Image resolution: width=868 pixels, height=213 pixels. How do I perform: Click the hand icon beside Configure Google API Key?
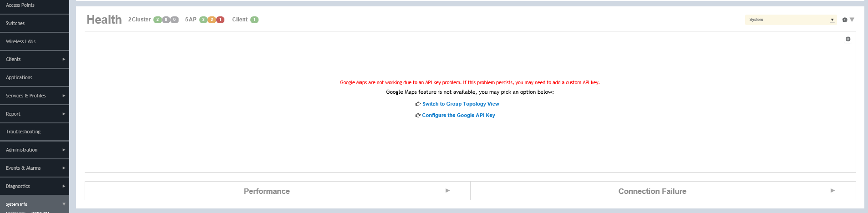(418, 115)
